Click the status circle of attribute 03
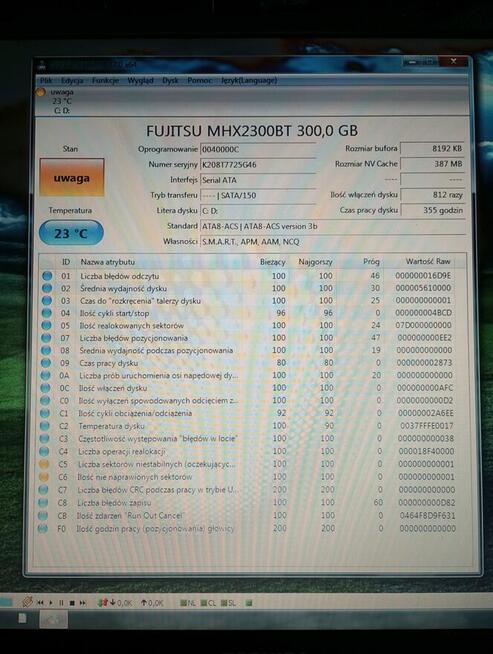The height and width of the screenshot is (654, 493). 47,301
